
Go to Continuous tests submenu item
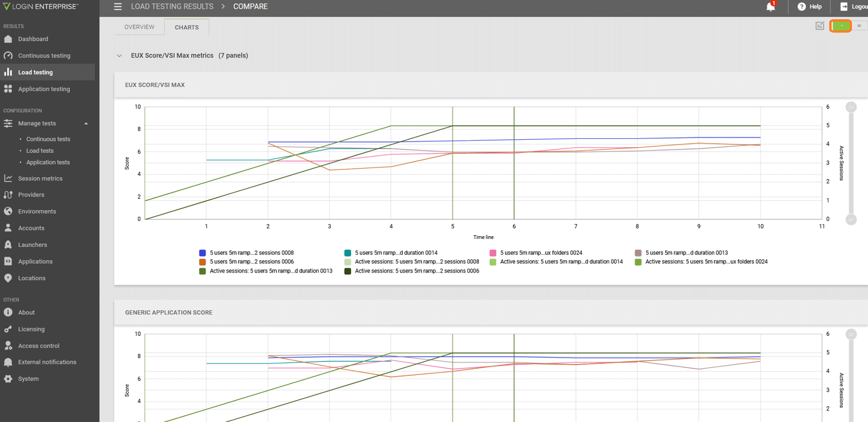(x=48, y=139)
